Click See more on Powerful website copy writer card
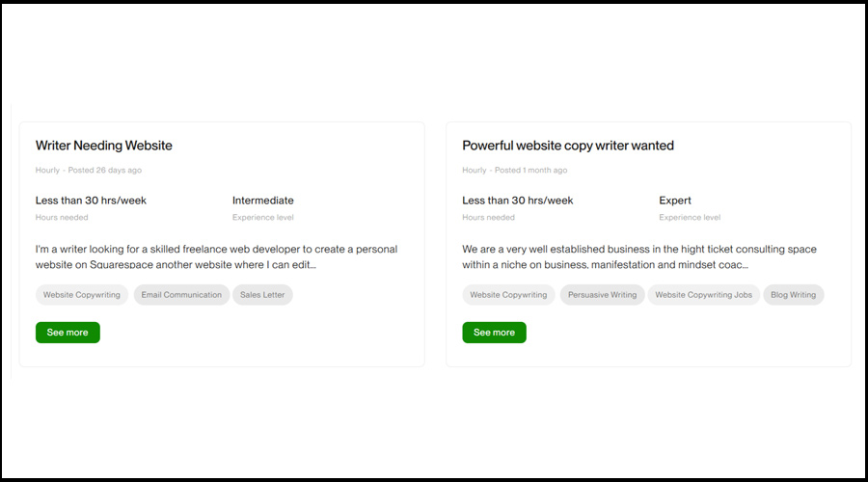 (x=494, y=333)
